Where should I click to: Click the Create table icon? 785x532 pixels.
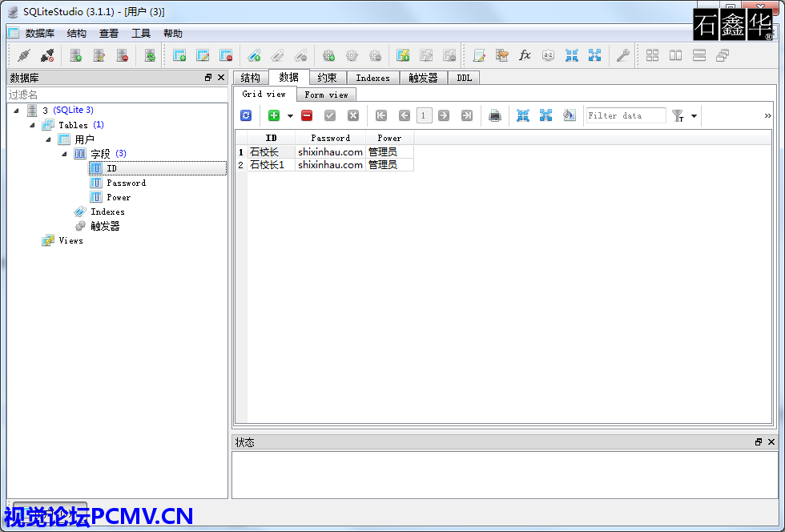[179, 55]
